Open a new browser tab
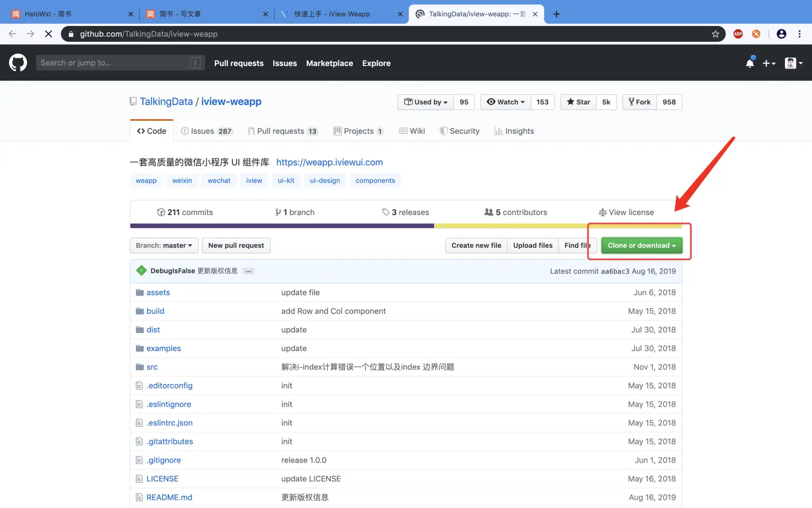This screenshot has height=508, width=812. click(x=556, y=14)
